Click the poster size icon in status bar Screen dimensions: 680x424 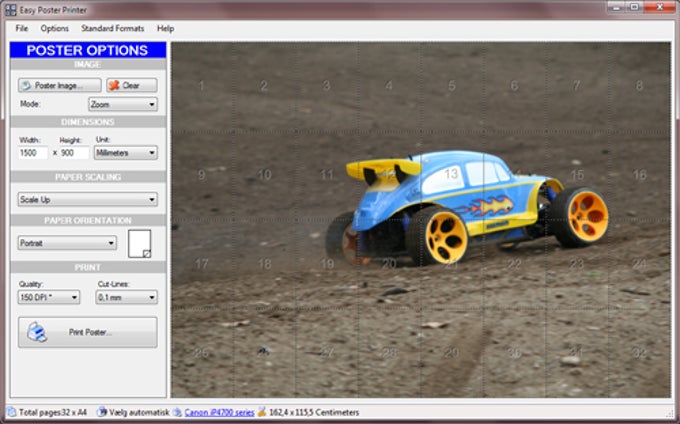262,411
